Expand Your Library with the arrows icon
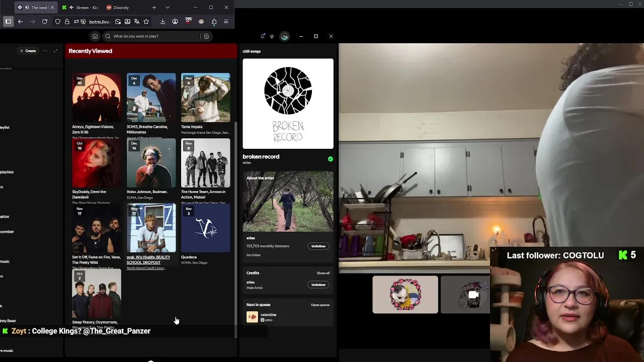 click(x=55, y=51)
